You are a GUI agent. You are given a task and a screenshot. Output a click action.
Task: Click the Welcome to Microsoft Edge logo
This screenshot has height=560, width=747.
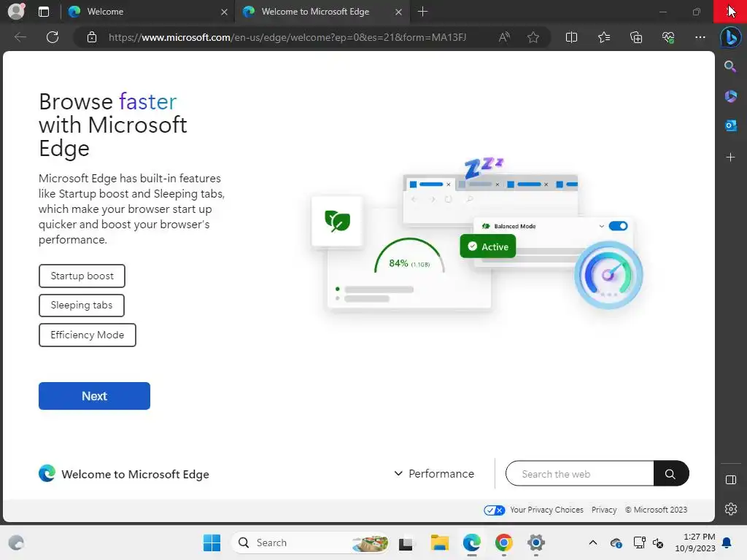pos(124,474)
